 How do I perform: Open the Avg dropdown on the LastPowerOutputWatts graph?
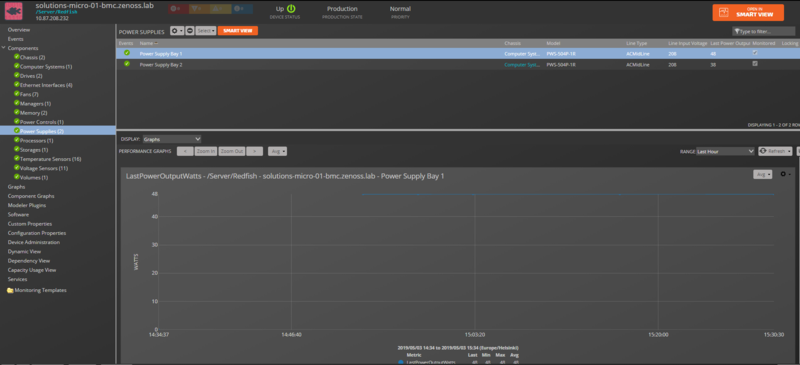[763, 175]
